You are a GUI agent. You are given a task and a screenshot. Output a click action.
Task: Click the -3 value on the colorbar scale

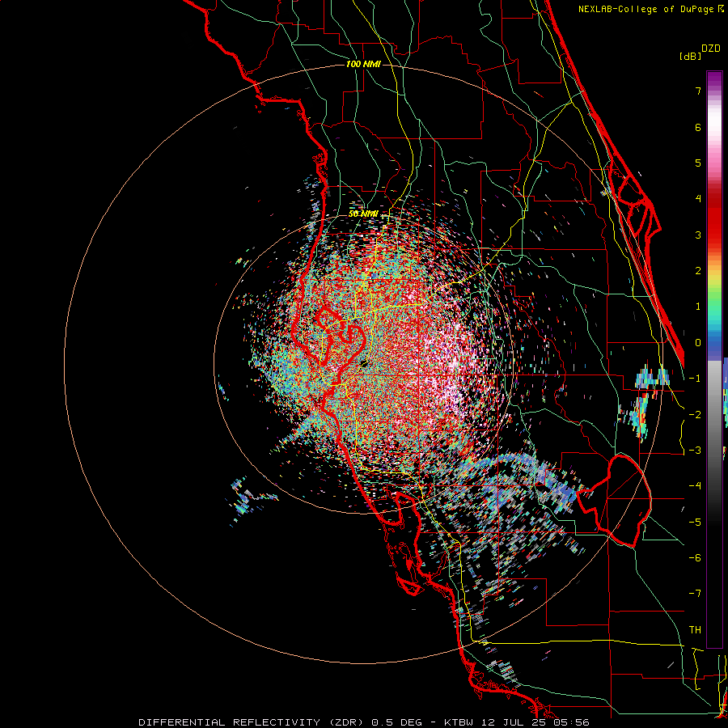click(x=695, y=451)
